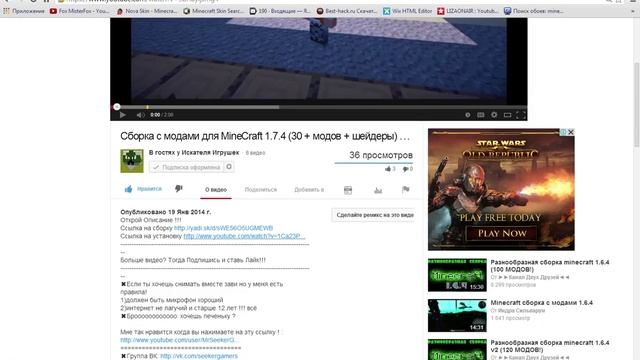
Task: Open the vk.com/seekergamers group link
Action: pos(199,356)
